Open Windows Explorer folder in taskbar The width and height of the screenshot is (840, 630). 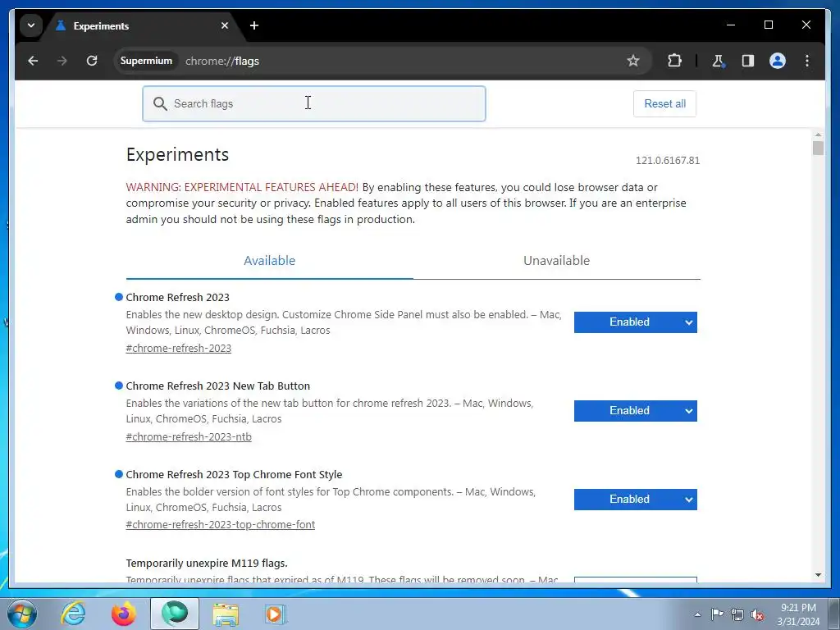[x=226, y=614]
